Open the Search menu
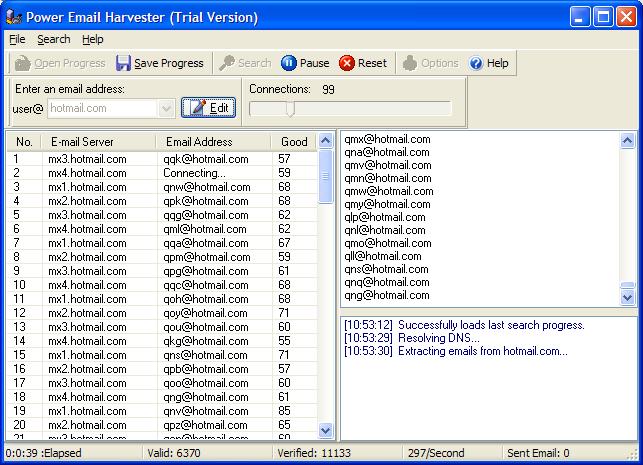This screenshot has width=643, height=465. point(54,39)
